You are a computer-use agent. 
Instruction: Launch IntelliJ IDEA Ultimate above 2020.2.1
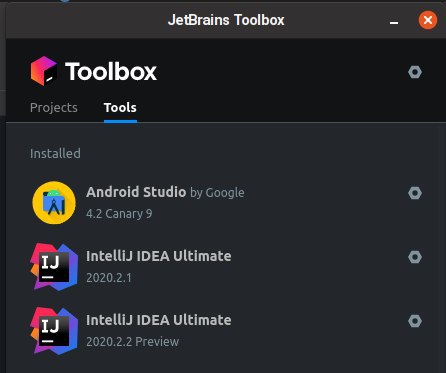coord(159,256)
